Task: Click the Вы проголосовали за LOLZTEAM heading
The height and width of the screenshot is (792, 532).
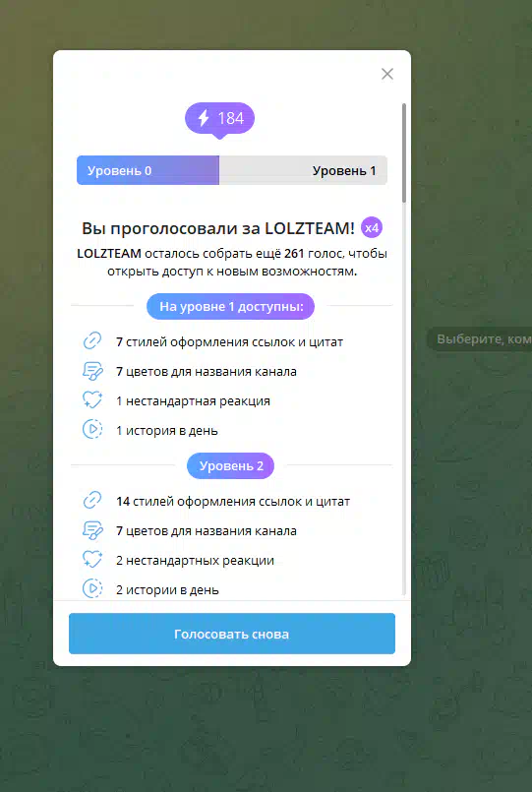Action: coord(218,228)
